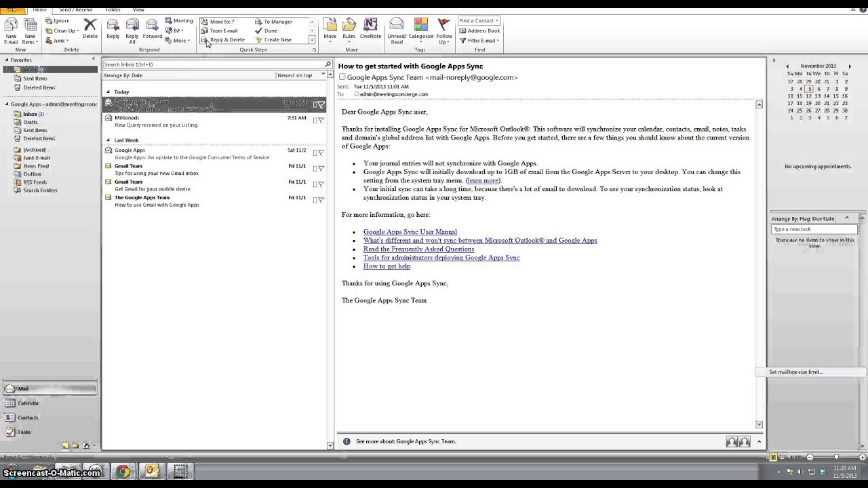This screenshot has height=488, width=868.
Task: Collapse the Today message group
Action: pos(108,91)
